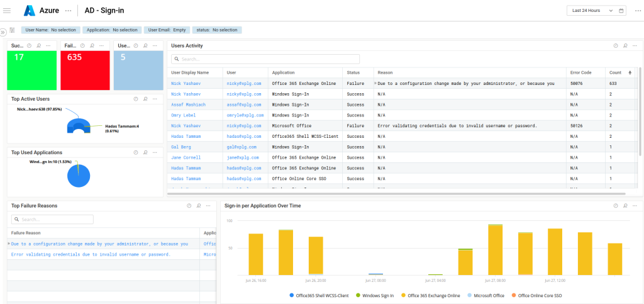Image resolution: width=644 pixels, height=304 pixels.
Task: Sort by the Failure Reason column header
Action: click(x=25, y=233)
